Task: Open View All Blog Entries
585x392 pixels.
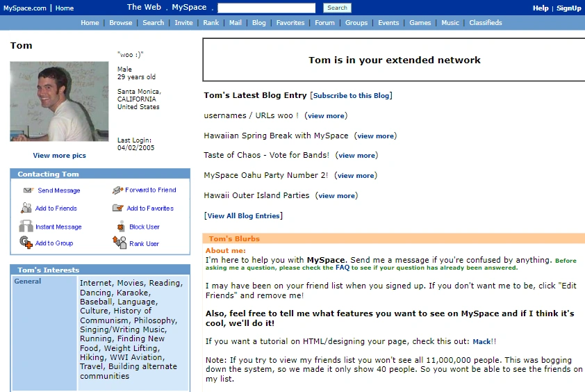Action: coord(243,215)
